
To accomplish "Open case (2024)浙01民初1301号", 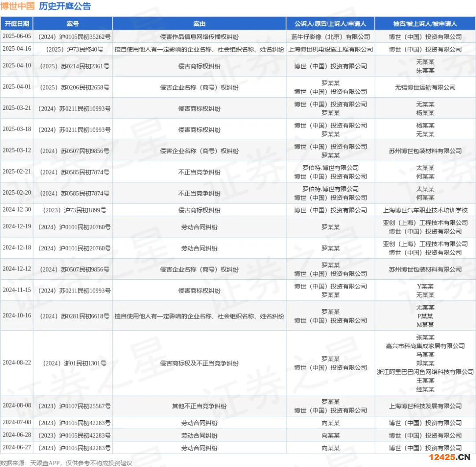I will [x=73, y=363].
